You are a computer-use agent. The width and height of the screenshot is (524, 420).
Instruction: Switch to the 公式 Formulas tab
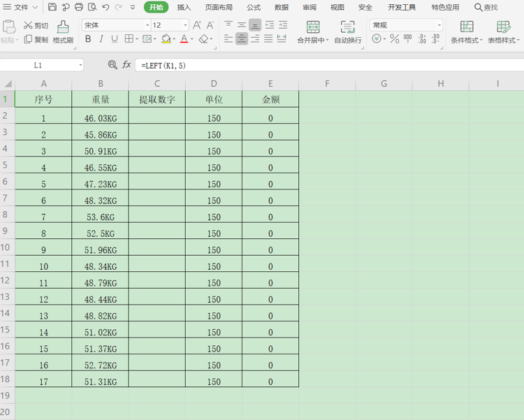coord(254,7)
